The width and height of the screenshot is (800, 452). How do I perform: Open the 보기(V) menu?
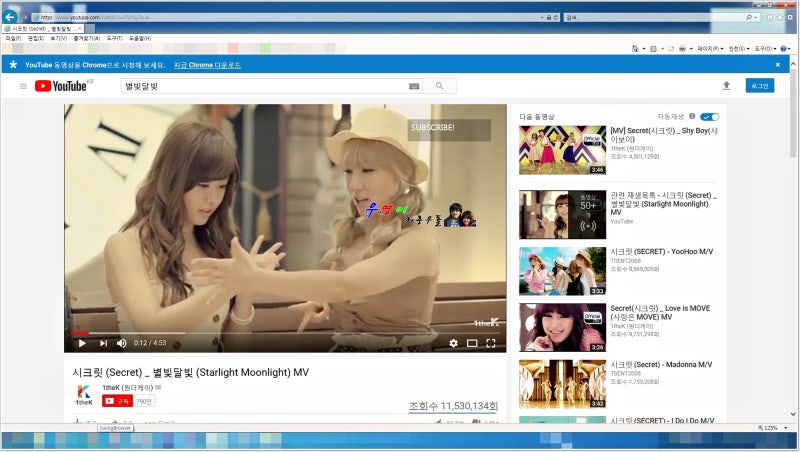coord(59,38)
